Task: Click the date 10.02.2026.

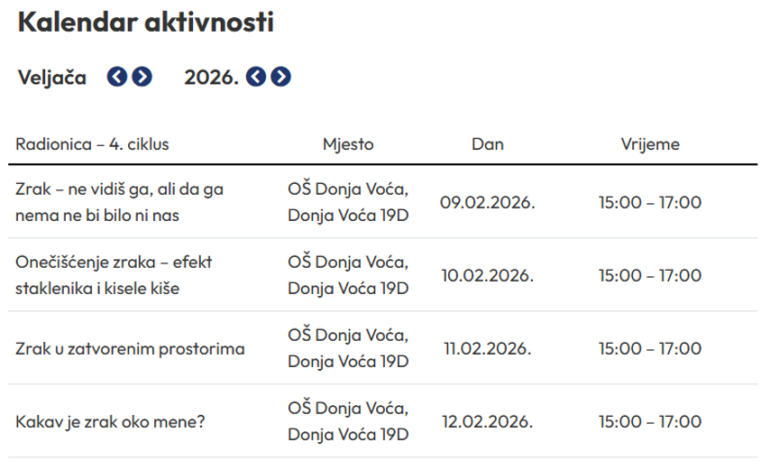Action: click(487, 275)
